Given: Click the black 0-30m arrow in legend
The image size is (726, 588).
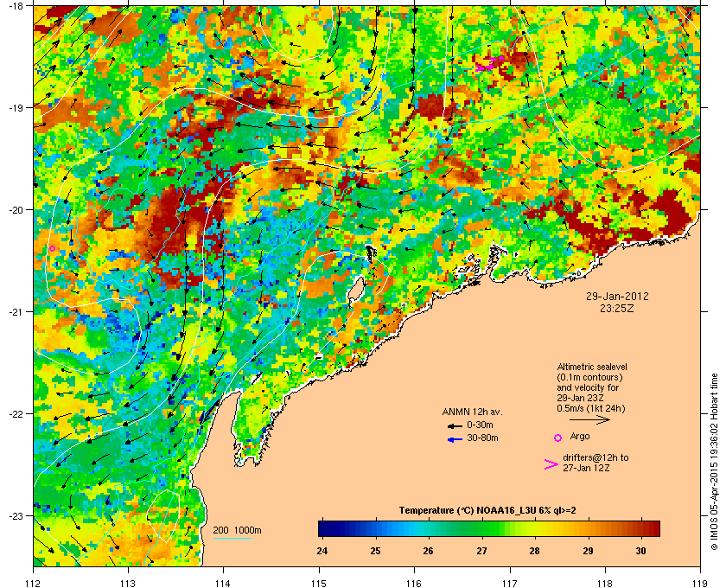Looking at the screenshot, I should (x=455, y=425).
